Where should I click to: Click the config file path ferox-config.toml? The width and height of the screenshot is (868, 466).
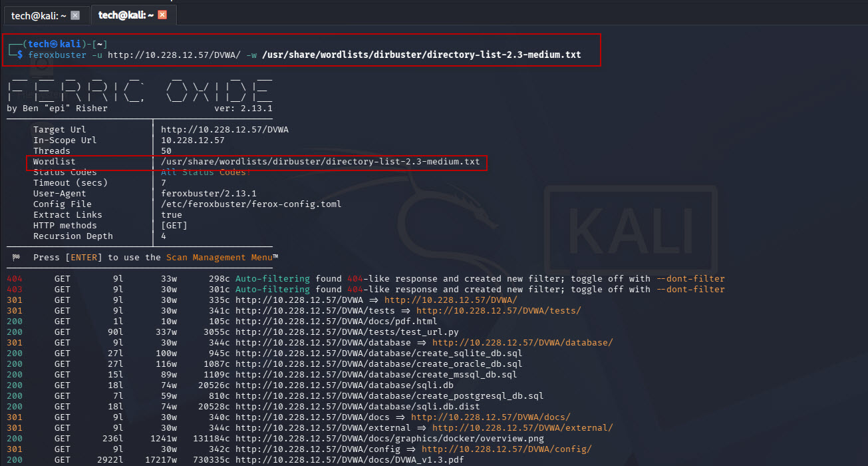(x=251, y=204)
